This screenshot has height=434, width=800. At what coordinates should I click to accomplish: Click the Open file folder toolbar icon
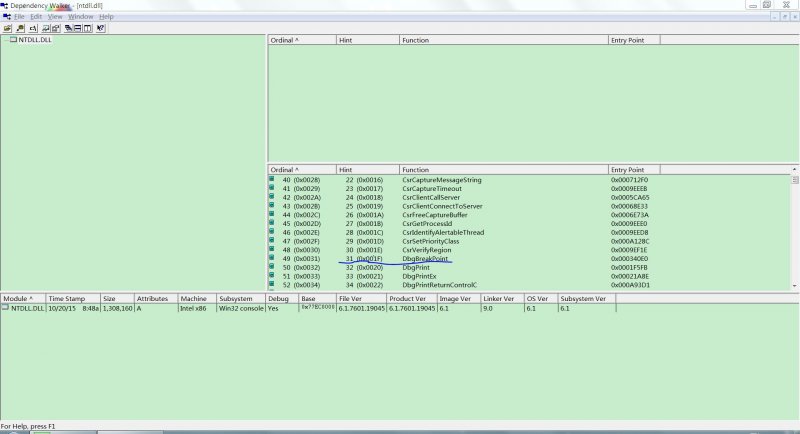click(x=8, y=28)
